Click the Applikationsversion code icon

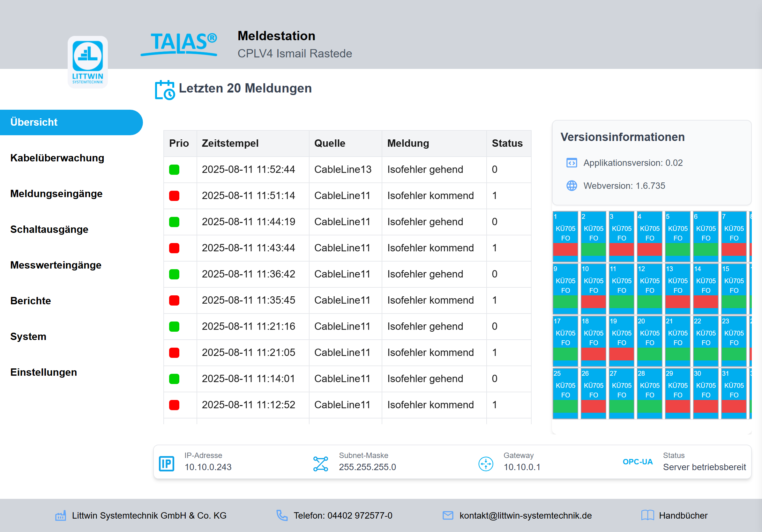click(x=571, y=163)
